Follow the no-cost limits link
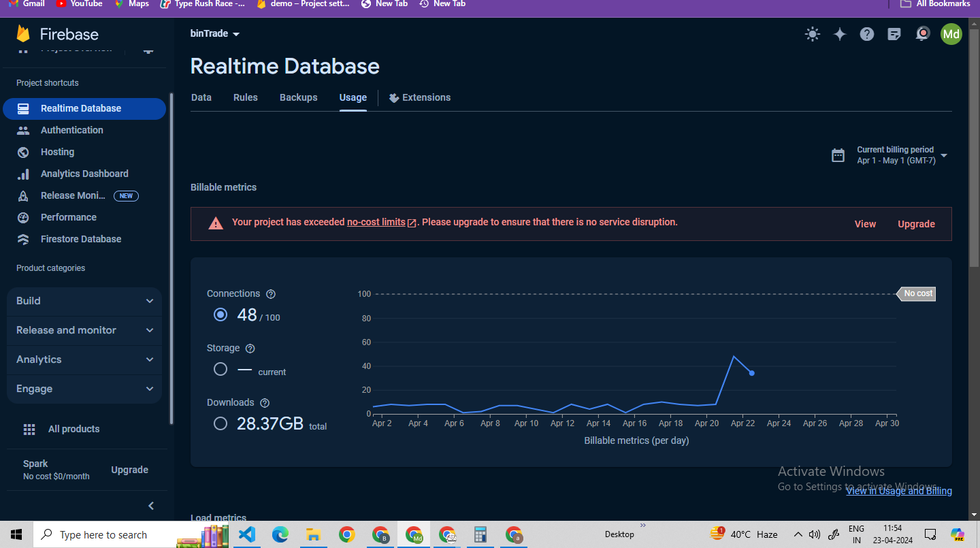The height and width of the screenshot is (548, 980). (381, 222)
